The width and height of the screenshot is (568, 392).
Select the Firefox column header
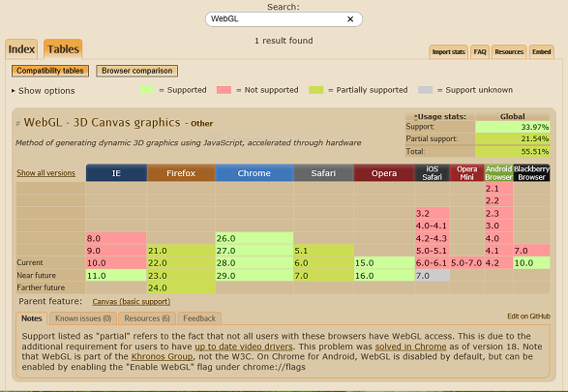181,173
